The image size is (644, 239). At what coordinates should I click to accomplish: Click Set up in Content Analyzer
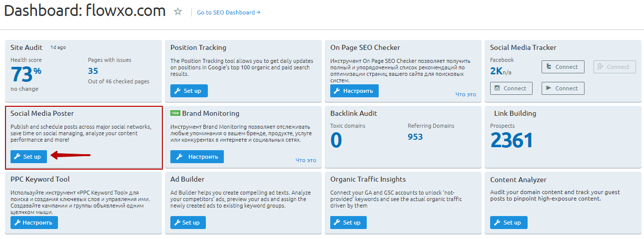click(x=509, y=223)
